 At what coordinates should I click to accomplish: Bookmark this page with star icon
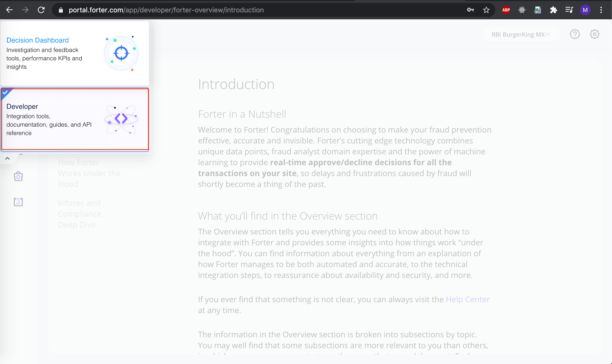pyautogui.click(x=486, y=10)
